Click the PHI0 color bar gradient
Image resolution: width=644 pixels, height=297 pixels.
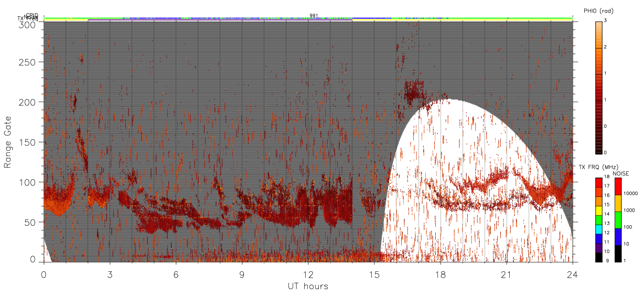click(599, 87)
